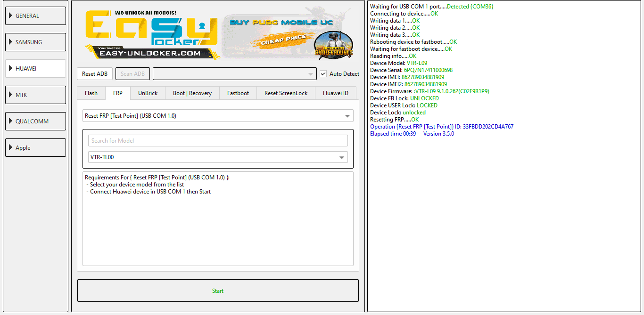This screenshot has height=315, width=644.
Task: Click the Scan ADB button
Action: click(133, 74)
